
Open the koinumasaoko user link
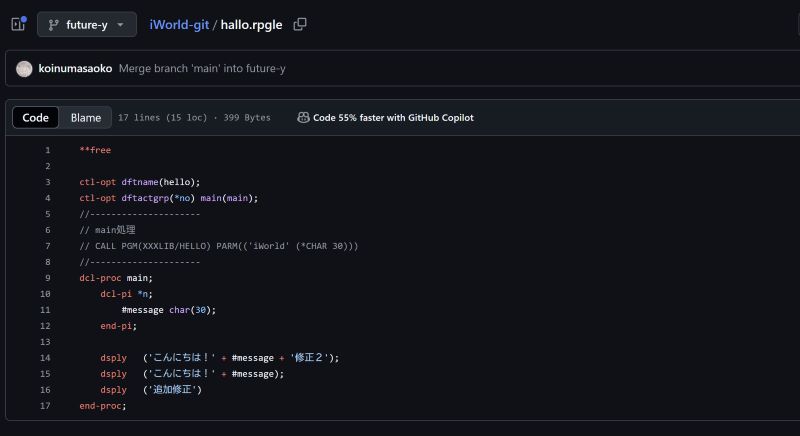coord(75,68)
